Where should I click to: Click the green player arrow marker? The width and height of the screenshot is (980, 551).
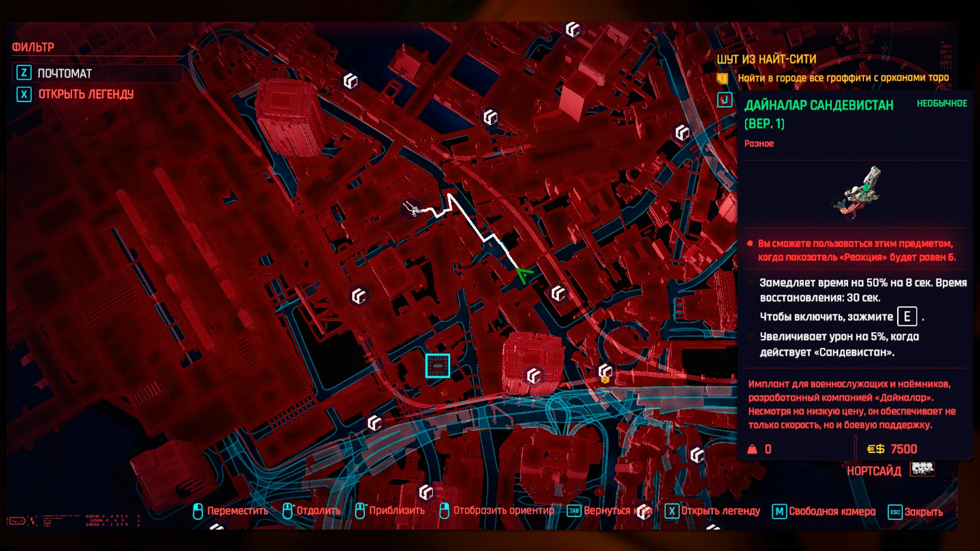[524, 275]
